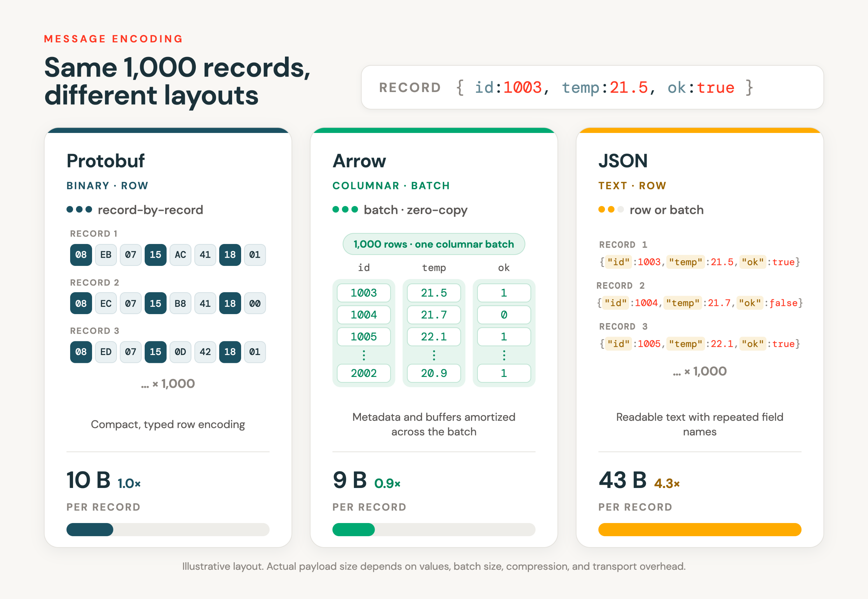
Task: Click the '1005' cell in Arrow id column
Action: click(x=363, y=337)
